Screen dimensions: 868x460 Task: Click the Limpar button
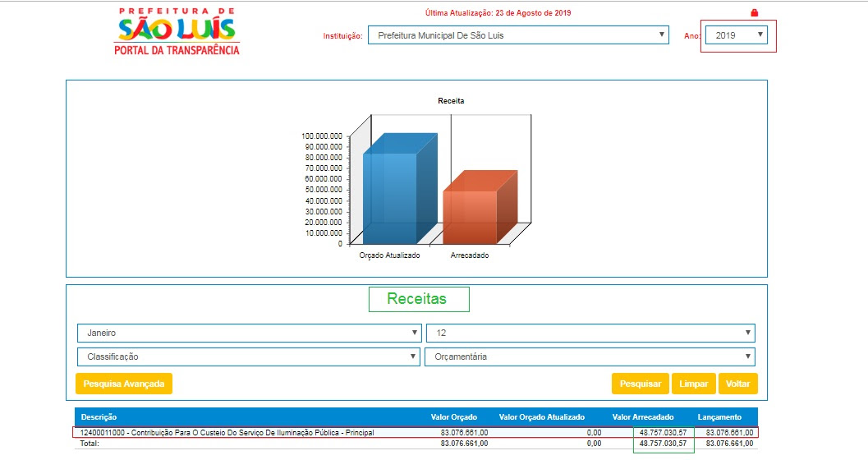(694, 384)
